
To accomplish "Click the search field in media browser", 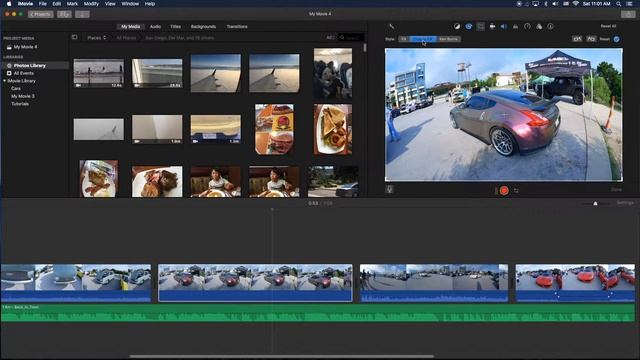I will click(x=352, y=38).
